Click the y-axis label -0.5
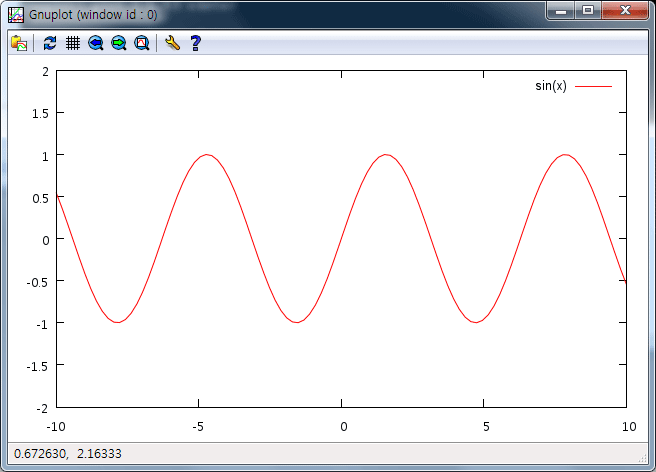The width and height of the screenshot is (656, 472). point(37,282)
